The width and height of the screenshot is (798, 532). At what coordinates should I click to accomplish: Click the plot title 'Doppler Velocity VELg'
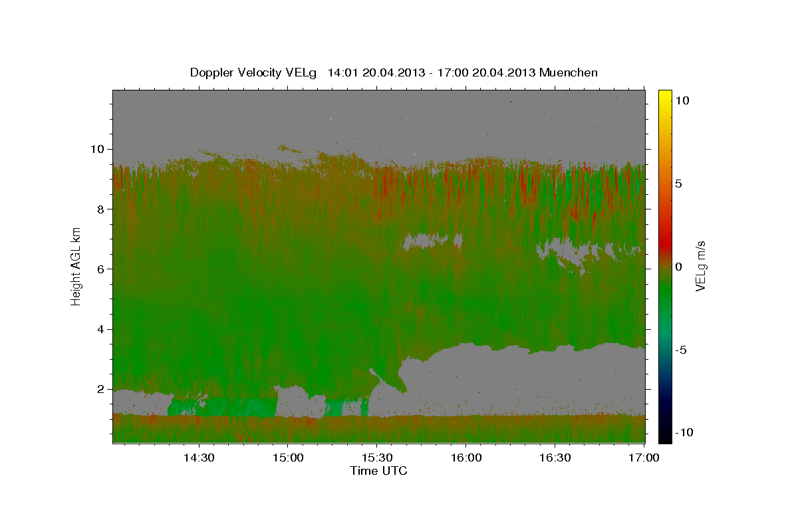(x=254, y=72)
